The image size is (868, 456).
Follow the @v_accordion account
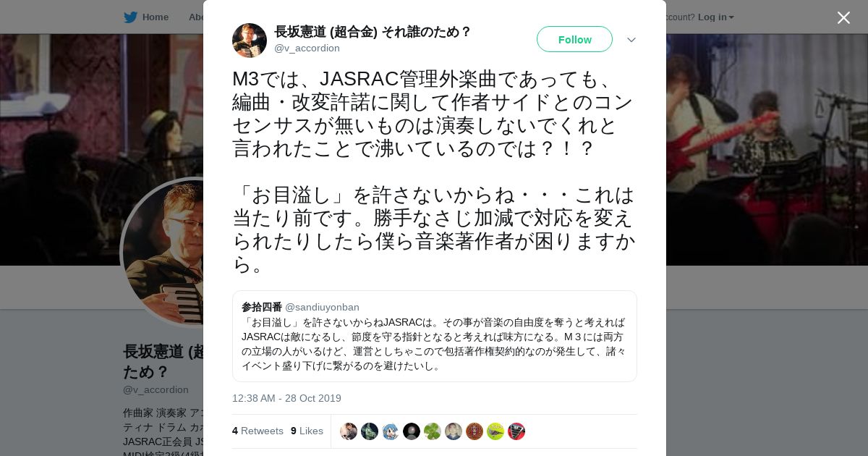[574, 39]
